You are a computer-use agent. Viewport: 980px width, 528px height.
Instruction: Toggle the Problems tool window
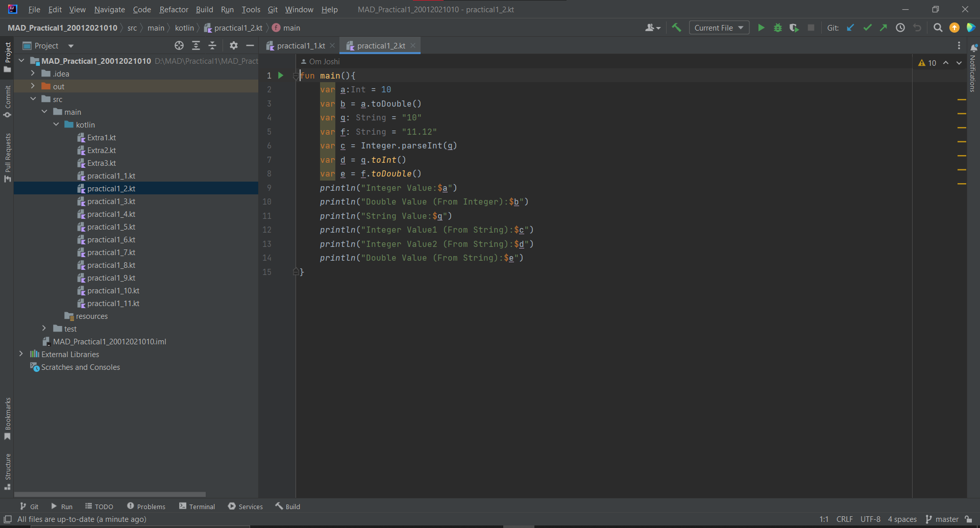146,506
